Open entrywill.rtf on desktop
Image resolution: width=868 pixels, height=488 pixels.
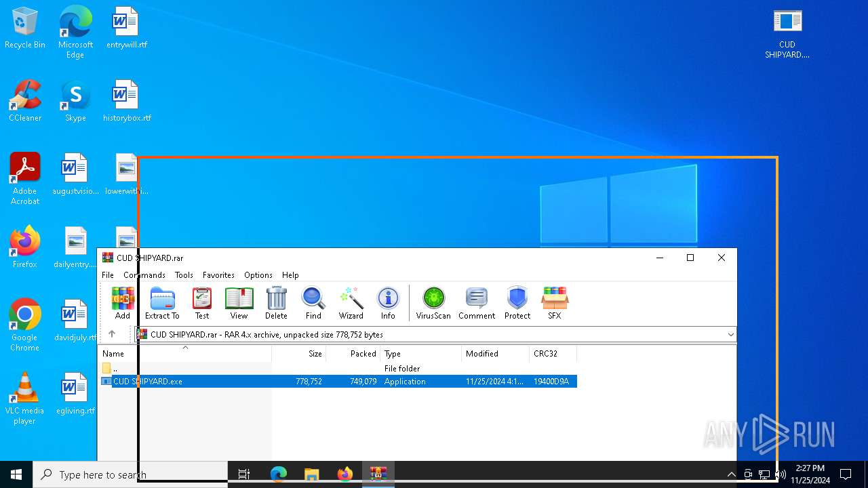click(126, 28)
